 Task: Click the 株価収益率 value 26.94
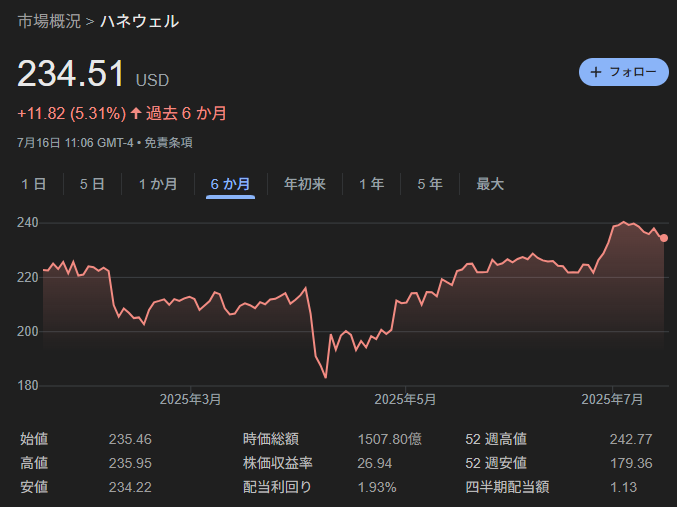374,463
